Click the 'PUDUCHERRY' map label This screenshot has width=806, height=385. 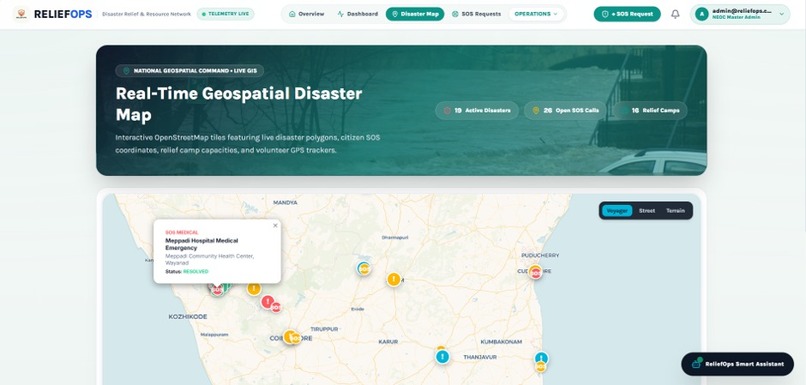point(540,255)
